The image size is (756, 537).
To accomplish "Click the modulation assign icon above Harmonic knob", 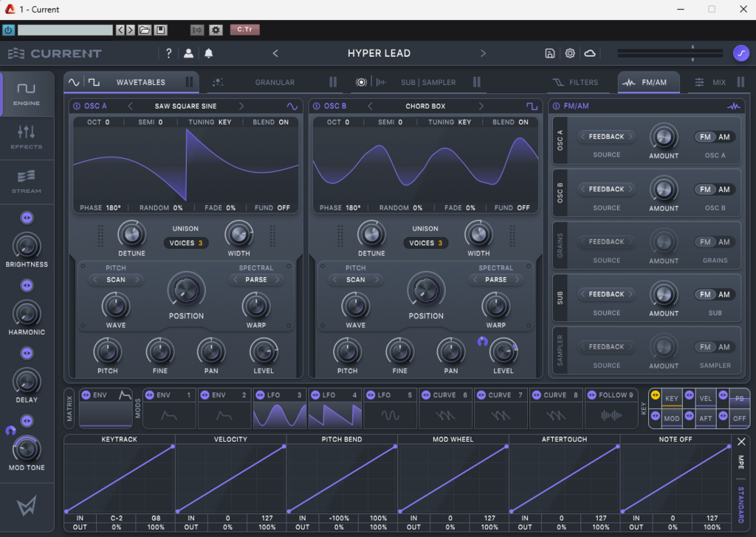I will (x=27, y=286).
